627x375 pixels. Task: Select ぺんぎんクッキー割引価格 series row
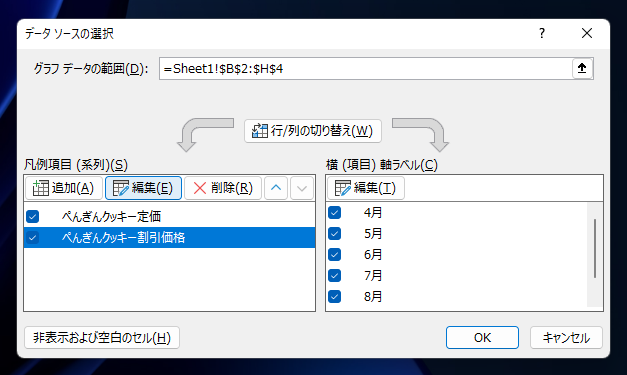click(170, 238)
